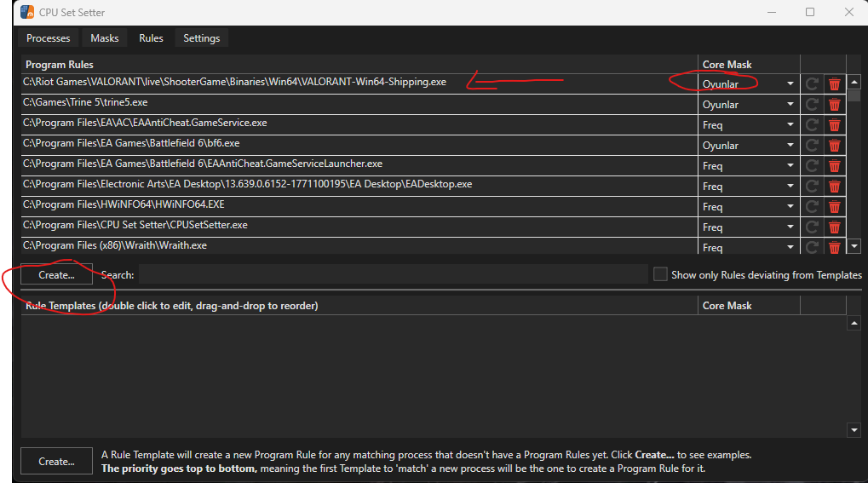Delete the Wraith.exe rule

(x=834, y=247)
